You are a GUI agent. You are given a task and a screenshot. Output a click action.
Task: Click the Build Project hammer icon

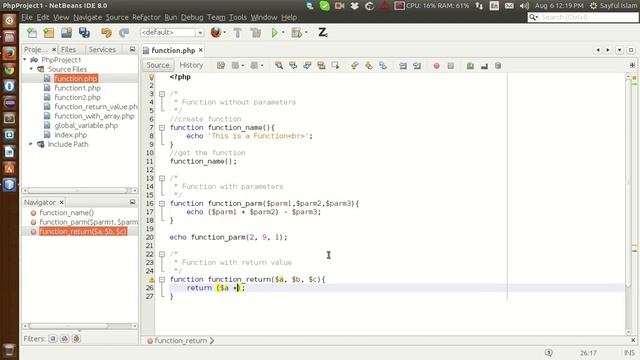(x=238, y=33)
